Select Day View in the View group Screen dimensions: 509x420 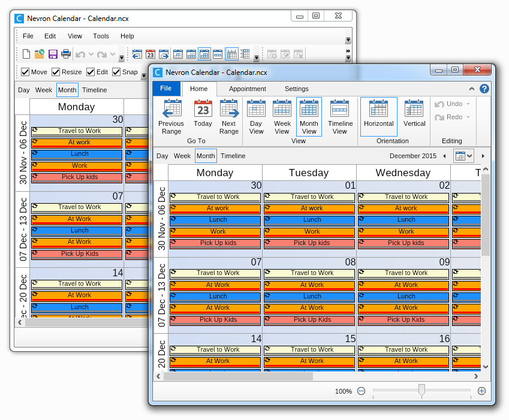pyautogui.click(x=256, y=117)
